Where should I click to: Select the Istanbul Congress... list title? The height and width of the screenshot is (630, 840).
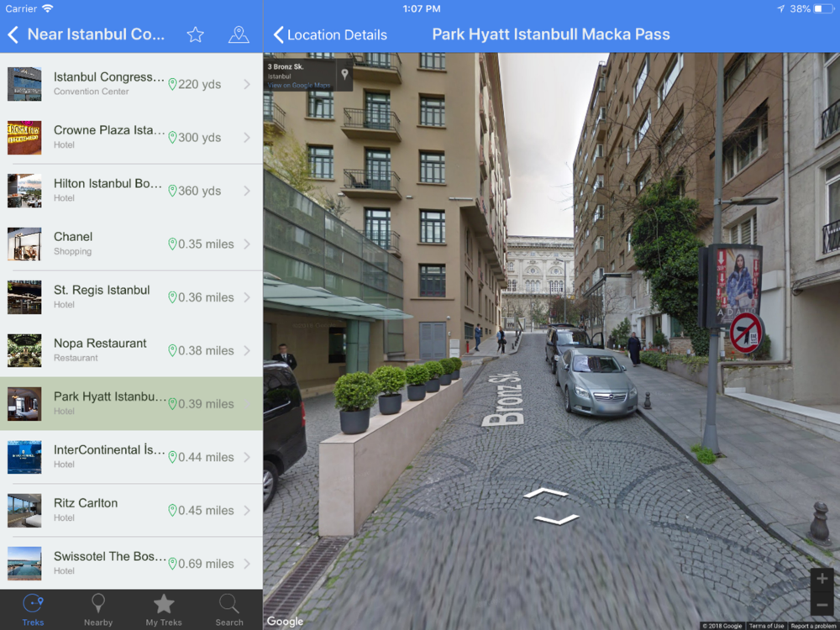tap(109, 77)
